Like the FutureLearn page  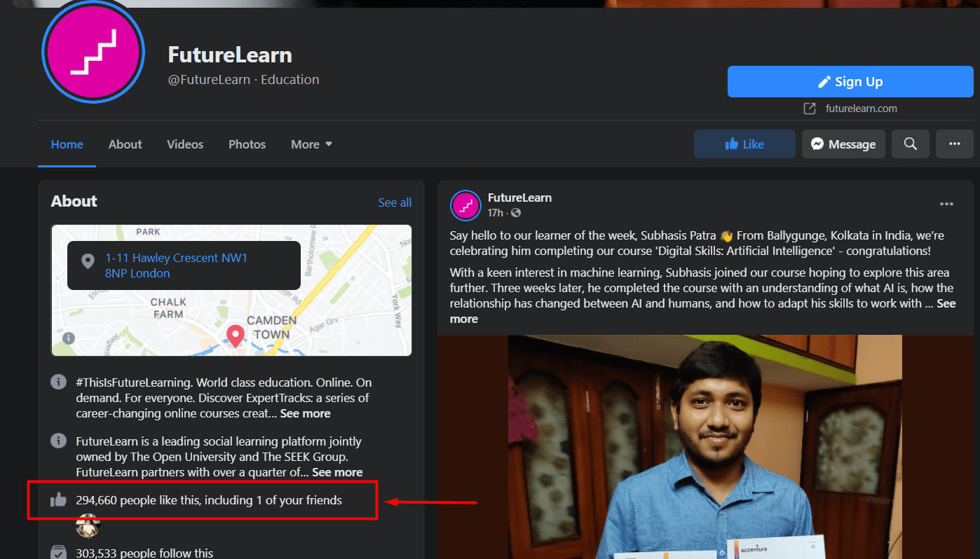(744, 144)
